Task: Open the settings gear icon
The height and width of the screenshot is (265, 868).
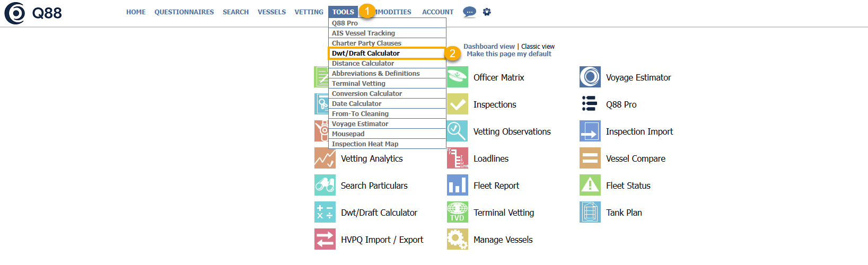Action: (487, 12)
